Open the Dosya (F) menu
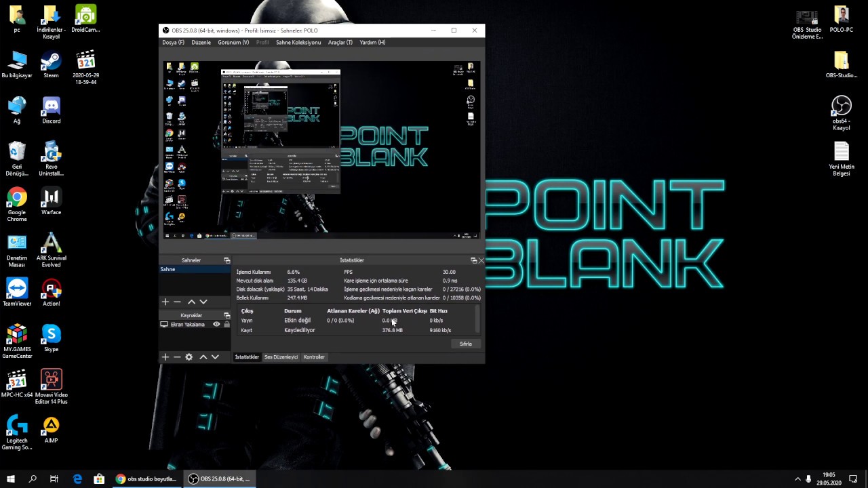This screenshot has height=488, width=868. point(173,42)
